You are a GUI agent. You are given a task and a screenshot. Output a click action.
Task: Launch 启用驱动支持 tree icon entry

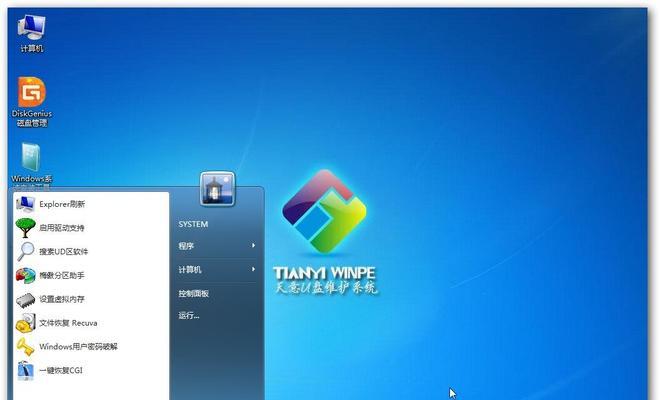[91, 228]
